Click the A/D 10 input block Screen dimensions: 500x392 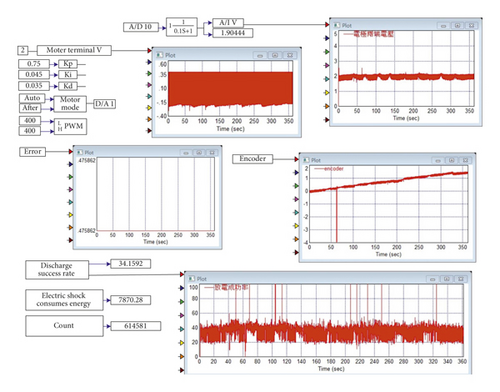(x=141, y=27)
